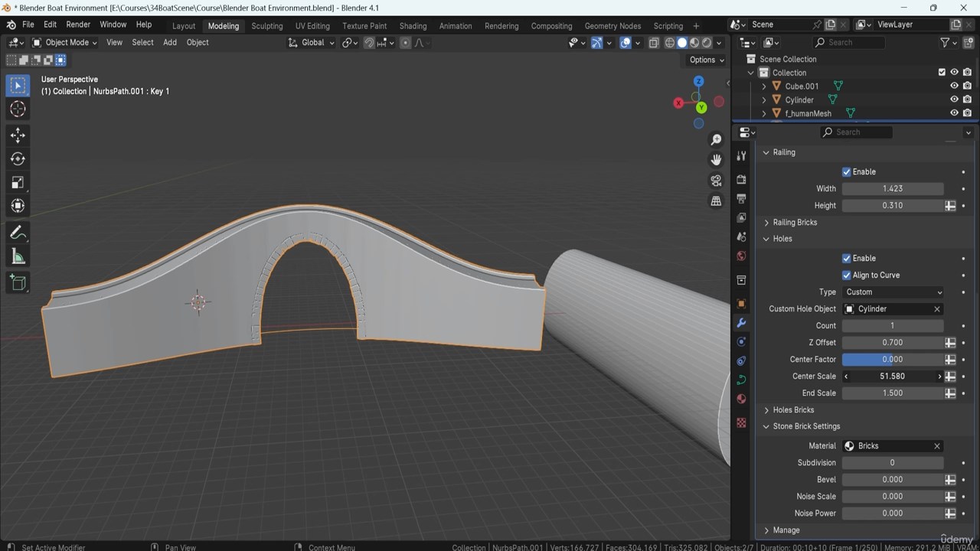Viewport: 980px width, 551px height.
Task: Open Global transform orientation dropdown
Action: (312, 43)
